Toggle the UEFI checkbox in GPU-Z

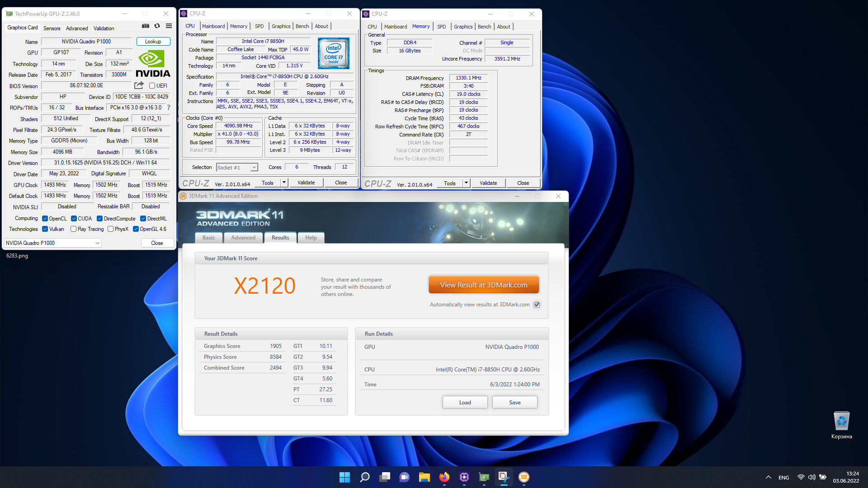point(152,86)
